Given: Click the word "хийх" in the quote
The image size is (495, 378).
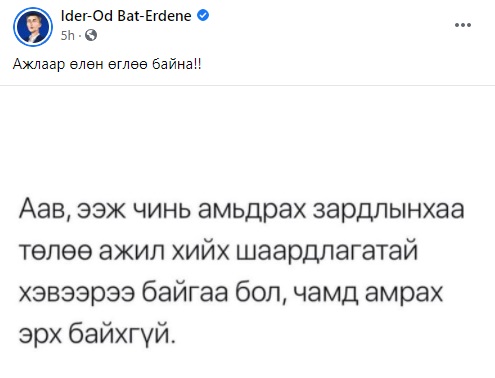Looking at the screenshot, I should click(x=200, y=252).
